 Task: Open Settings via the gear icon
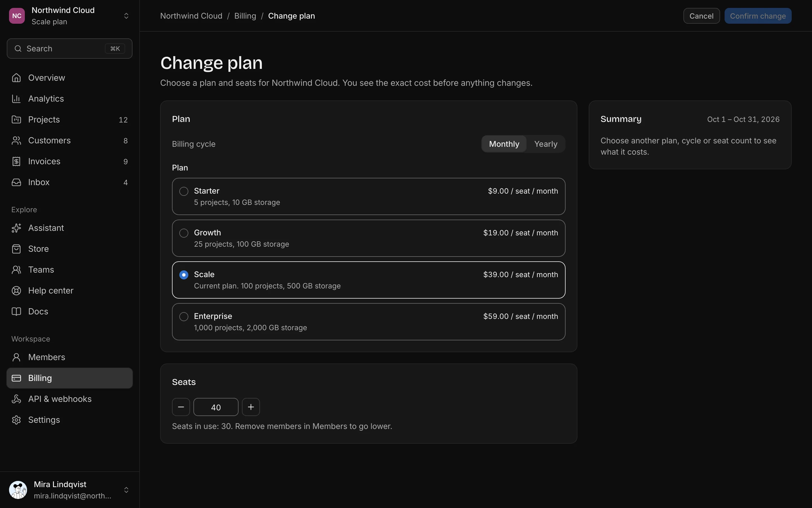(x=16, y=420)
